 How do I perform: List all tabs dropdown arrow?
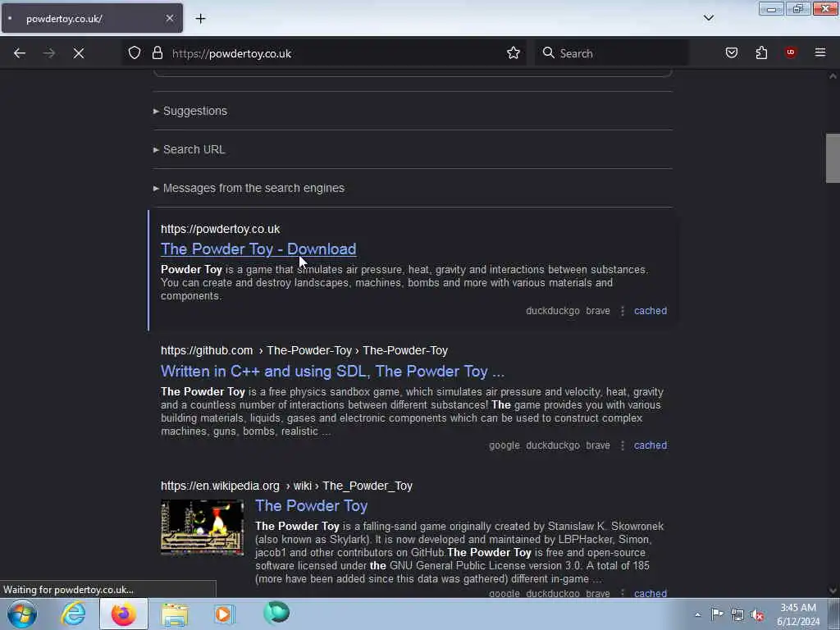709,18
